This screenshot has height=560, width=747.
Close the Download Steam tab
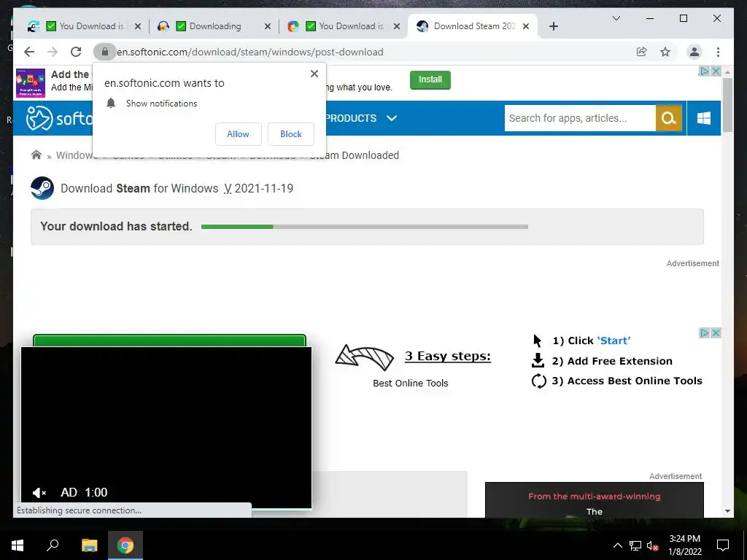(x=526, y=26)
